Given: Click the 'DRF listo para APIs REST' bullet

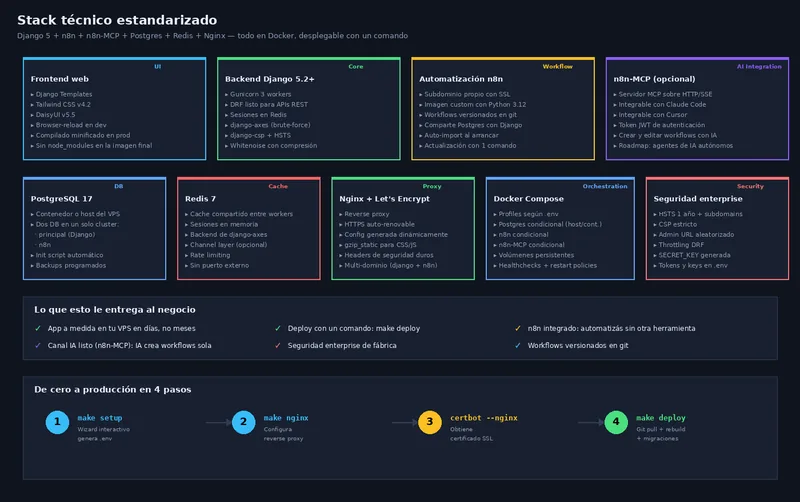Looking at the screenshot, I should pyautogui.click(x=266, y=105).
